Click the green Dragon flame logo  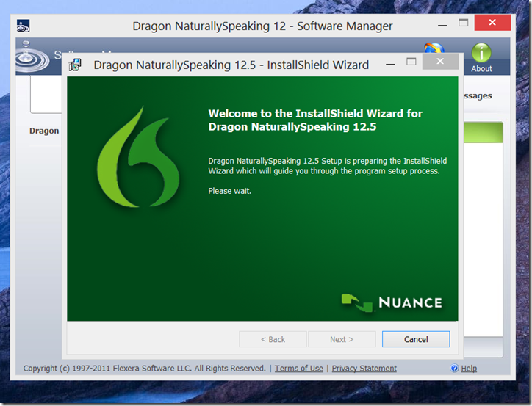tap(137, 157)
